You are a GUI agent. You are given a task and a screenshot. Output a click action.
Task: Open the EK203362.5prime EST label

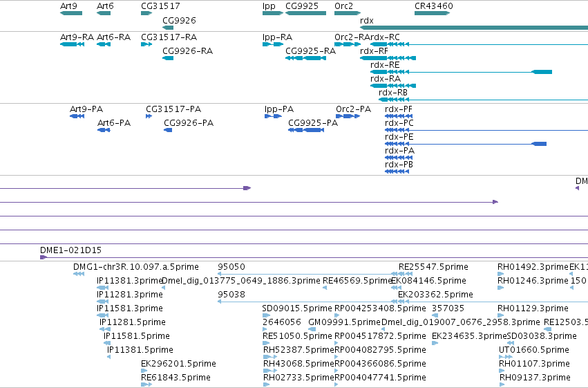coord(435,295)
